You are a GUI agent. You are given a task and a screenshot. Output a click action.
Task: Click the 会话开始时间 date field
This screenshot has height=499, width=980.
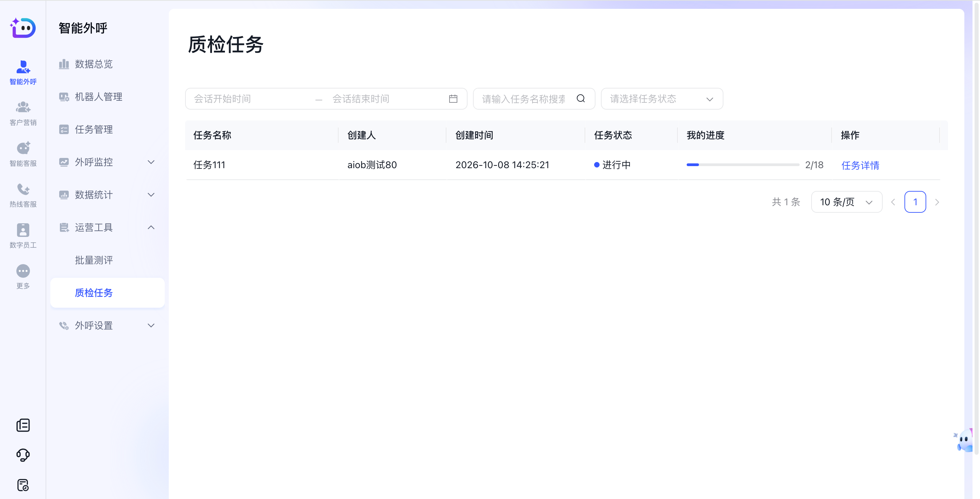click(251, 99)
